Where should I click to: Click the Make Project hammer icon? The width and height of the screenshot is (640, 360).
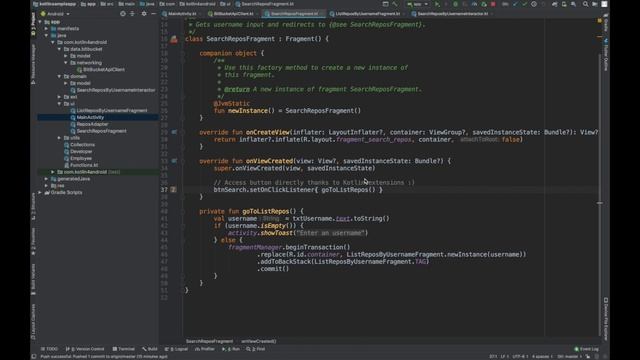pos(395,4)
